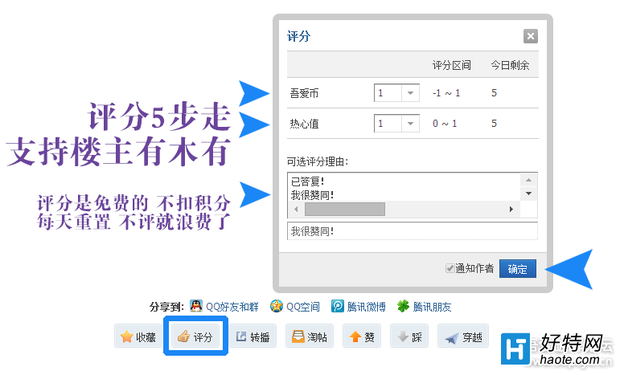Image resolution: width=620 pixels, height=375 pixels.
Task: Click the 吾爱币 row label
Action: click(304, 93)
